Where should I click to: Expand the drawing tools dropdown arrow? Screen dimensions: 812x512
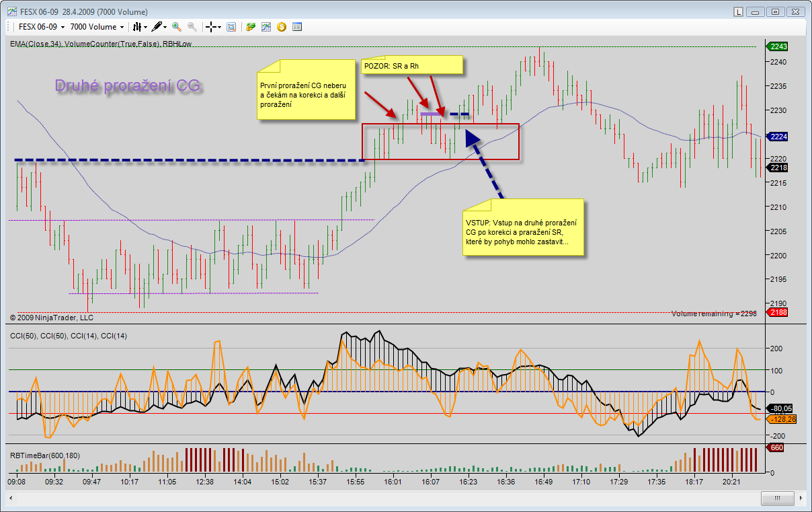(165, 28)
